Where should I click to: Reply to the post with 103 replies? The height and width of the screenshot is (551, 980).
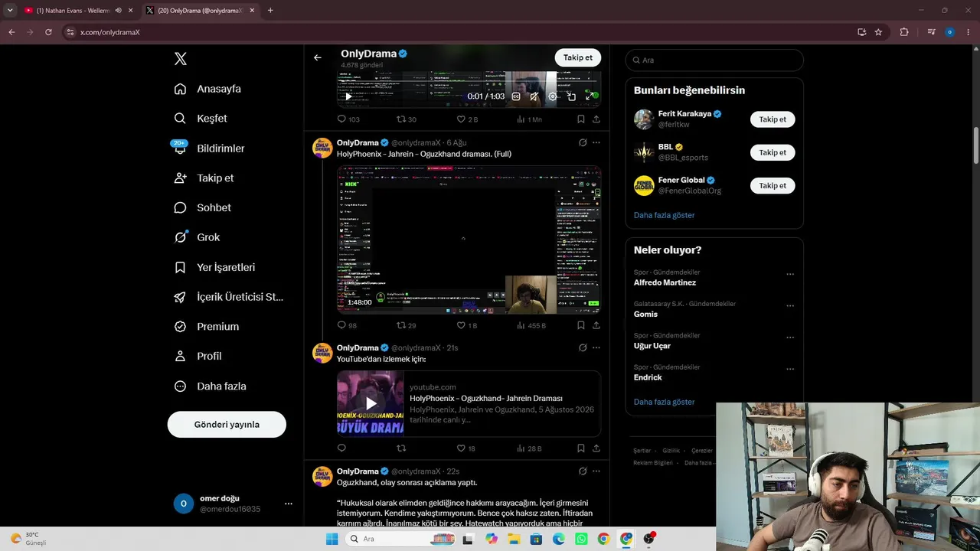(x=348, y=119)
